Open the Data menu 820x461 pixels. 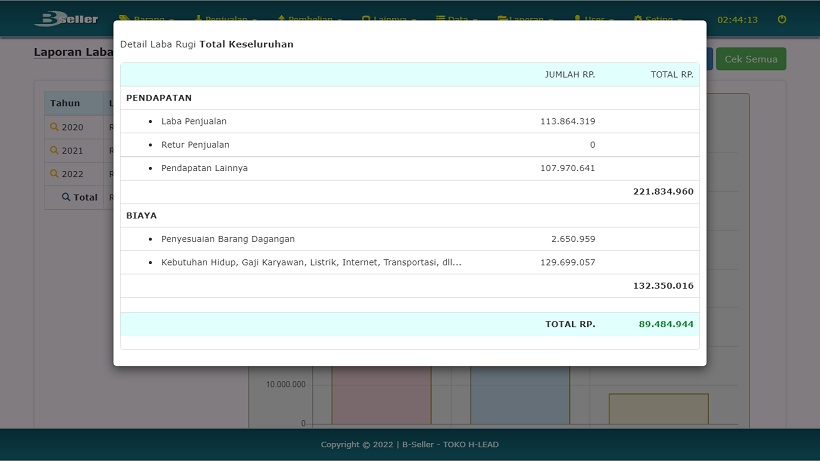[x=457, y=19]
